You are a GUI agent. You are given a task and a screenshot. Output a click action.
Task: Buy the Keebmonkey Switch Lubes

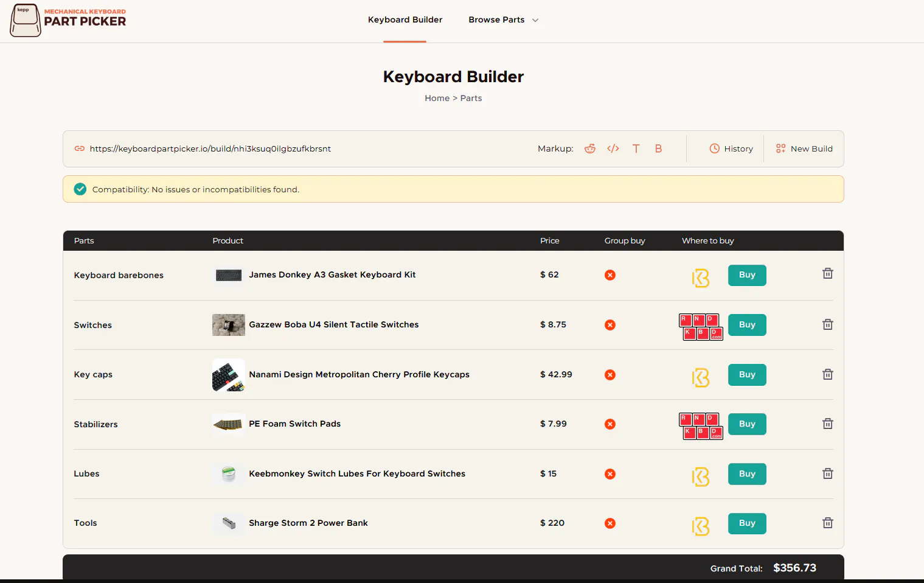coord(747,474)
